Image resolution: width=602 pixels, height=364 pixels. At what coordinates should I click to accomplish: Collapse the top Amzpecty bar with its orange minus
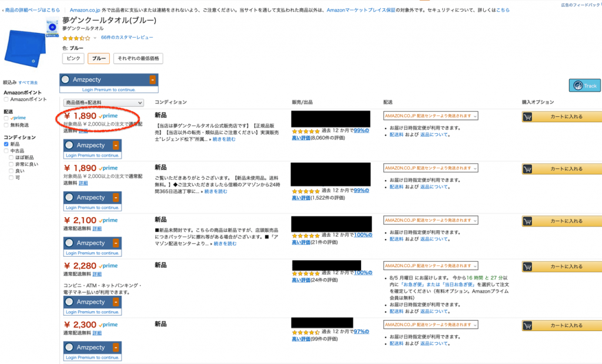pyautogui.click(x=152, y=80)
